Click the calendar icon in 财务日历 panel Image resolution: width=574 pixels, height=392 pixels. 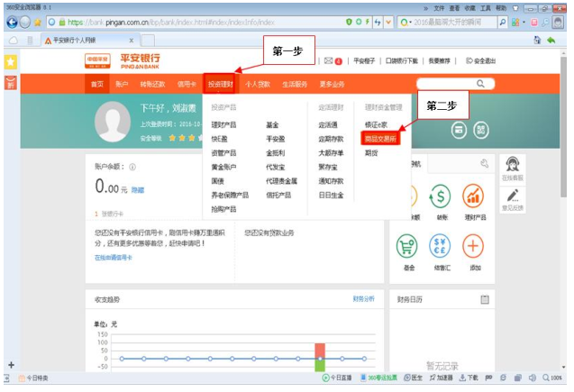[x=485, y=299]
